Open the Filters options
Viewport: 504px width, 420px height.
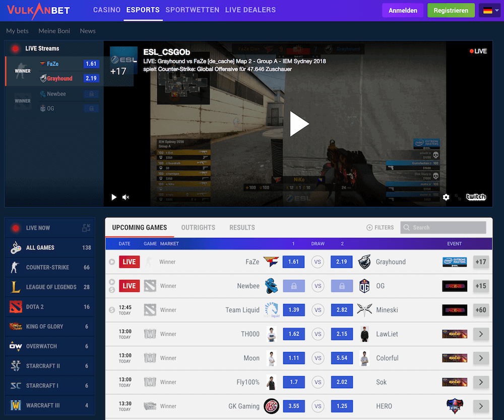pos(380,227)
